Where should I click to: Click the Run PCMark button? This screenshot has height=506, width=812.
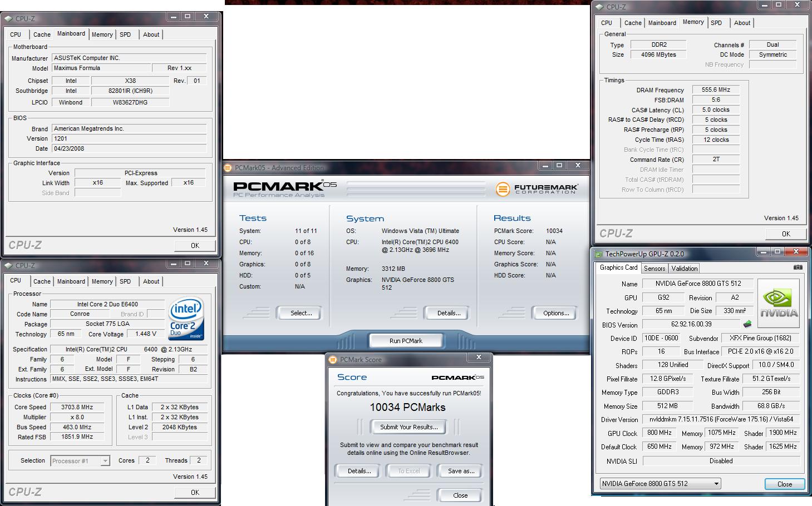pos(406,341)
